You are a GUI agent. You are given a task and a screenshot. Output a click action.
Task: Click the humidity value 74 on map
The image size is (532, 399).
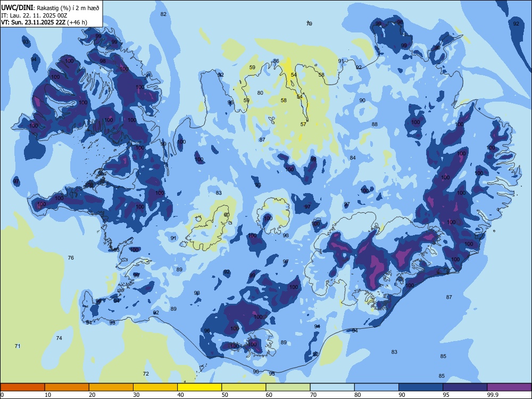(x=59, y=338)
